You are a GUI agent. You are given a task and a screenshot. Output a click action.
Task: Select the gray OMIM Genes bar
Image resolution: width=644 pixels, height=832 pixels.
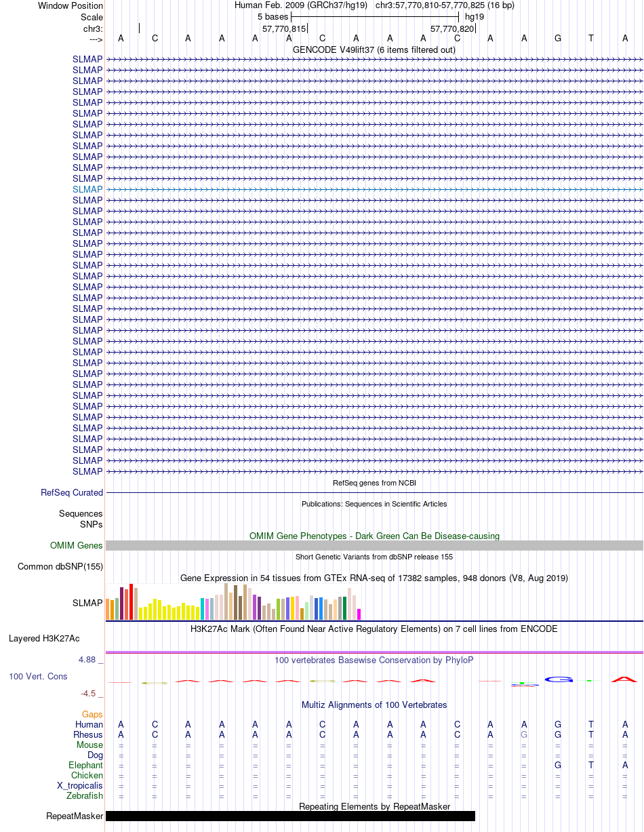pyautogui.click(x=374, y=546)
